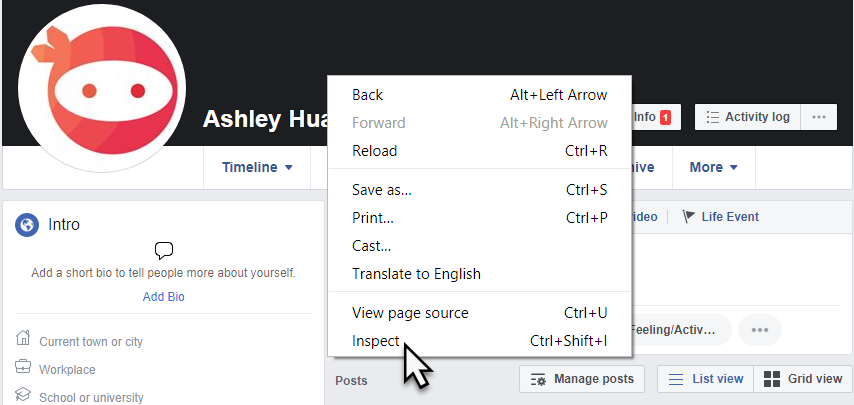854x405 pixels.
Task: Click the flag Life Event icon
Action: point(688,217)
